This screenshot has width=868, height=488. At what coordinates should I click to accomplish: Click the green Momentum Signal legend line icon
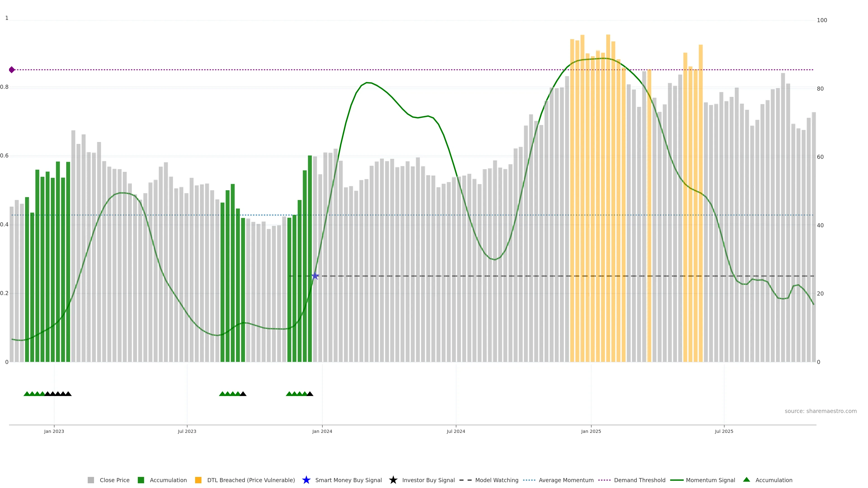677,480
